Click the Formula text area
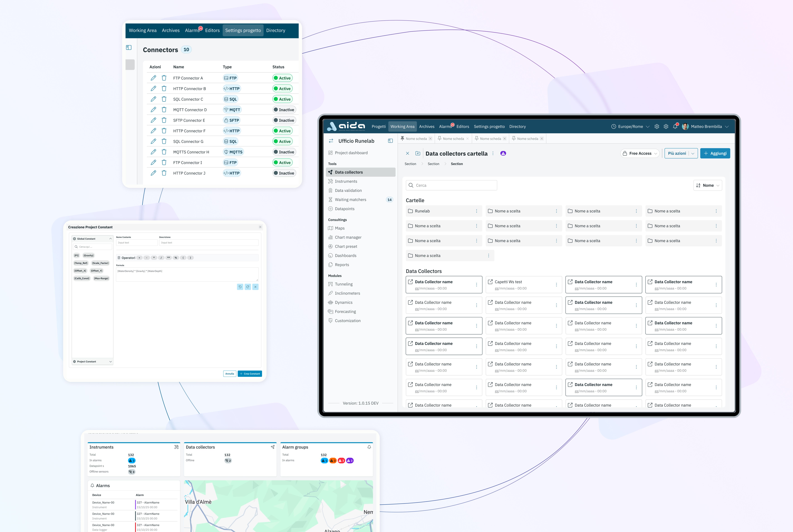This screenshot has width=793, height=532. tap(187, 275)
